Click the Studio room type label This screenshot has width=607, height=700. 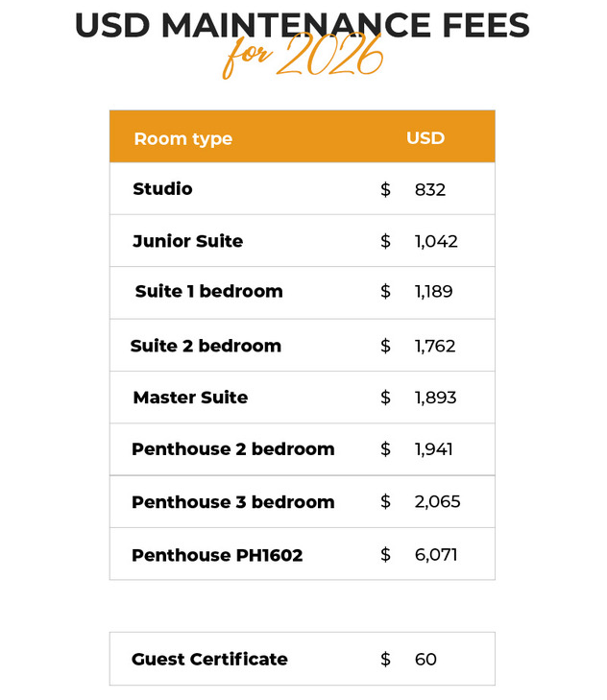coord(162,189)
